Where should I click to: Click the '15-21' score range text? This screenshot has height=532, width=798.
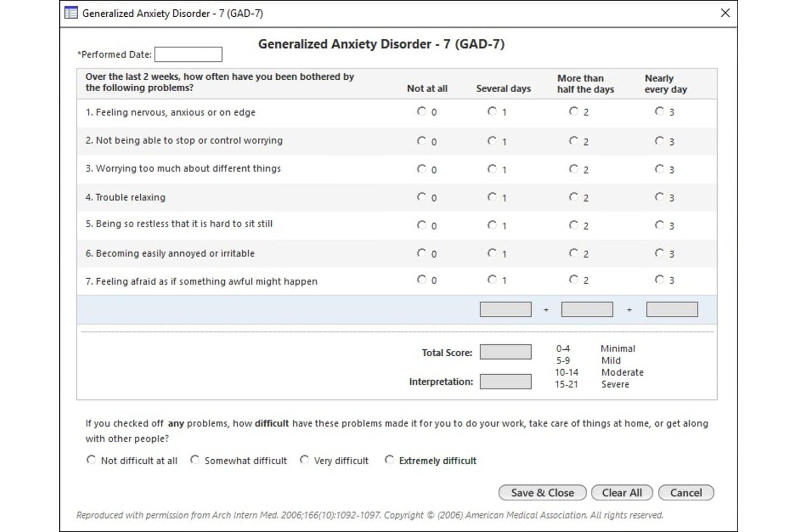pyautogui.click(x=566, y=384)
